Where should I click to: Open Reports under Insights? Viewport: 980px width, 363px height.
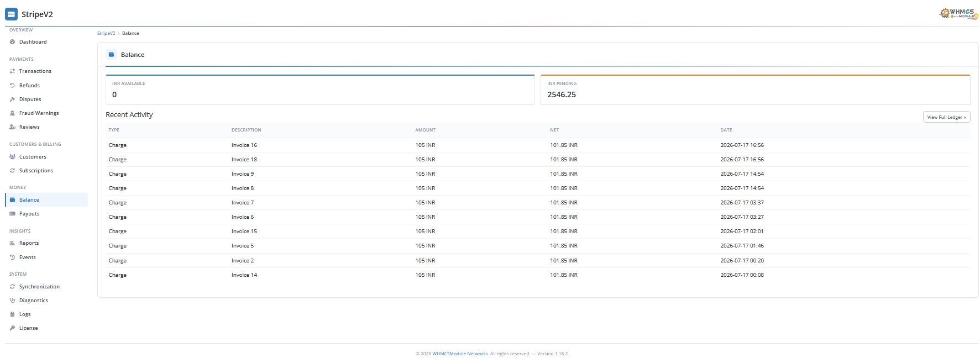(x=46, y=243)
